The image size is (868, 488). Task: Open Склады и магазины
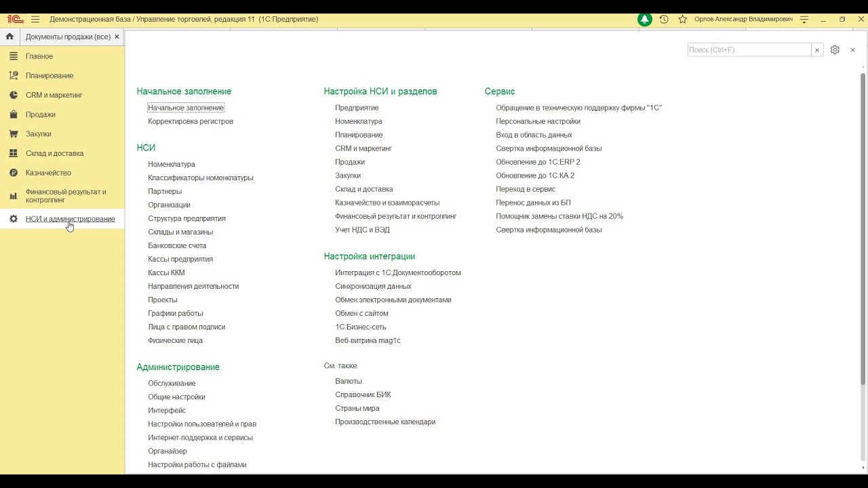click(x=180, y=232)
